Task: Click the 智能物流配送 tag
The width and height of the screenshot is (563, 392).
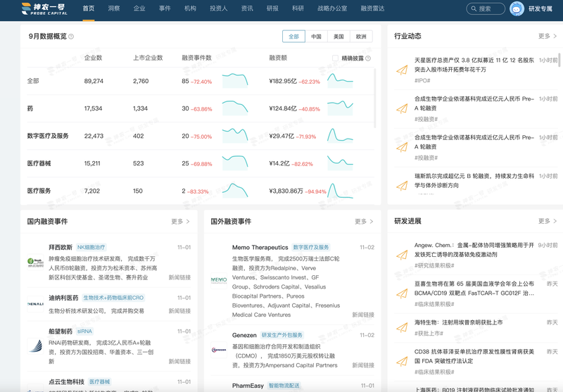Action: pos(284,386)
